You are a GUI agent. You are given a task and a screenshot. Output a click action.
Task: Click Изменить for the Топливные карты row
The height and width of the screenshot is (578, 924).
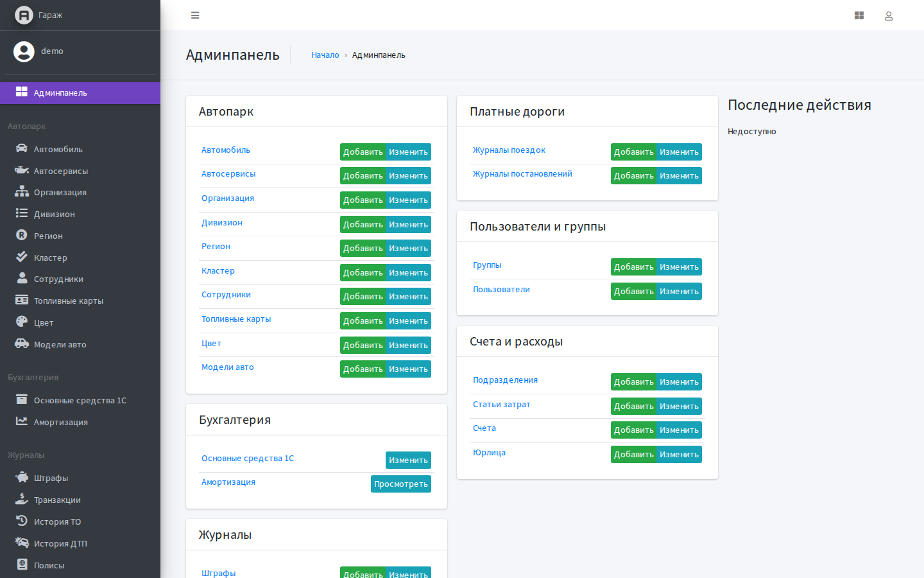coord(408,321)
